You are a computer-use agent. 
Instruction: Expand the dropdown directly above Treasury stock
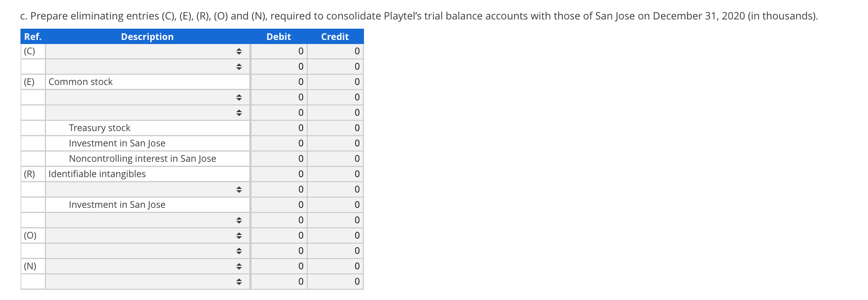pyautogui.click(x=148, y=113)
